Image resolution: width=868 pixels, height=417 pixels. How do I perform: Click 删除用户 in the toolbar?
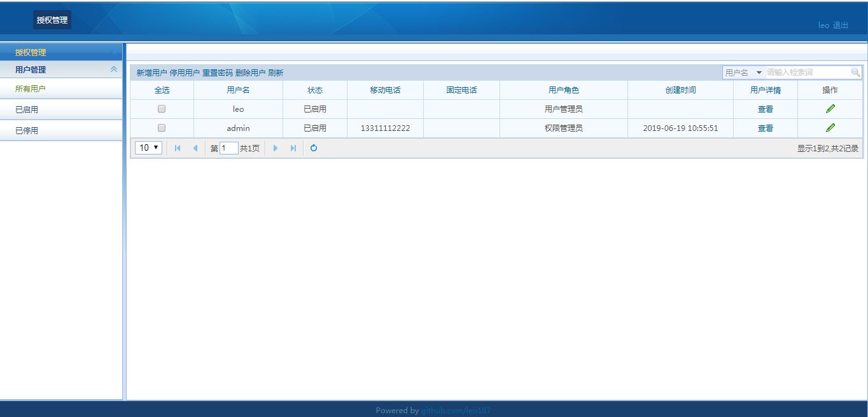tap(250, 73)
